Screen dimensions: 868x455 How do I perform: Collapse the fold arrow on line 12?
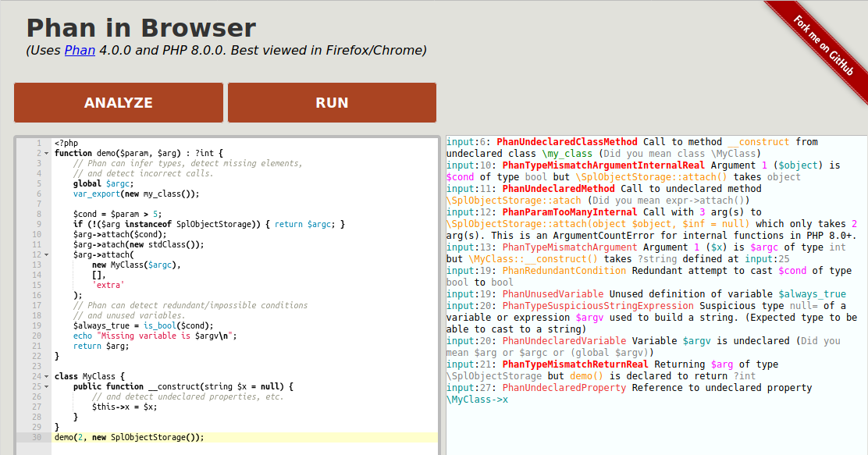tap(45, 254)
